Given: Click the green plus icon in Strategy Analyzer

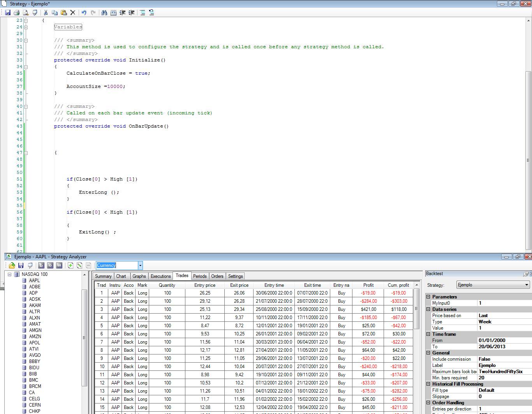Looking at the screenshot, I should pyautogui.click(x=70, y=265).
